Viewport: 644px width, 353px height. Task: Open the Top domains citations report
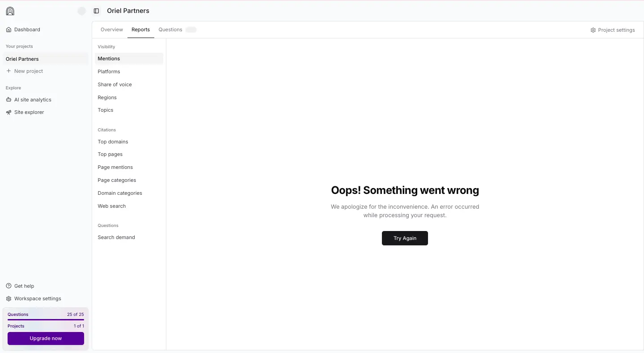(x=113, y=142)
